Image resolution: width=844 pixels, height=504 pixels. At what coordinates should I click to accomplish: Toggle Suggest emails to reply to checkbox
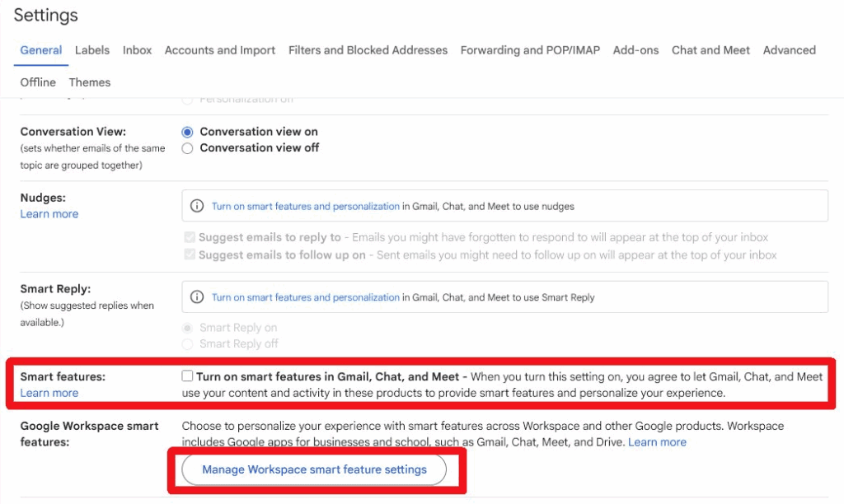pyautogui.click(x=188, y=237)
